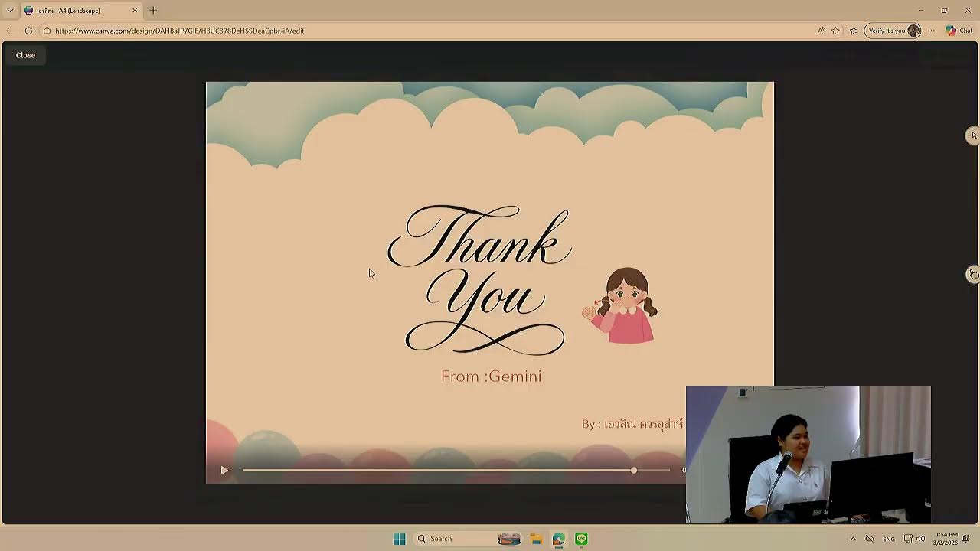Click the 'By :' author credit line
Image resolution: width=980 pixels, height=551 pixels.
(x=632, y=423)
